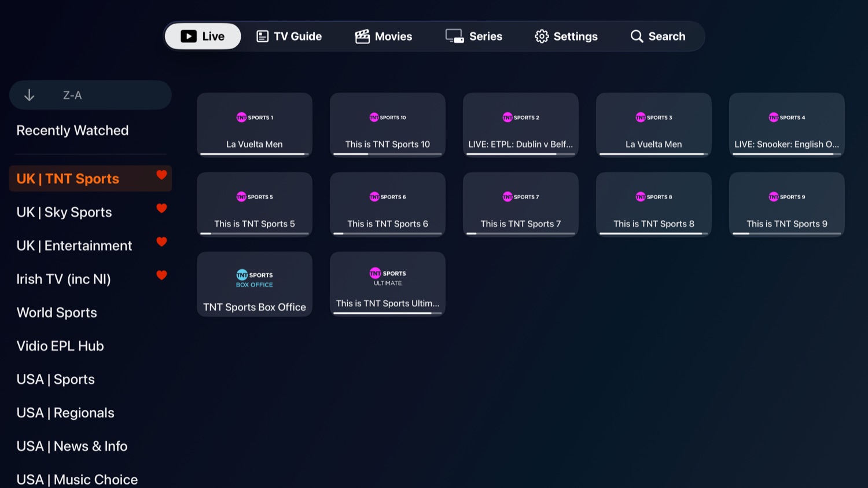Click the Series screen icon
This screenshot has height=488, width=868.
coord(454,36)
